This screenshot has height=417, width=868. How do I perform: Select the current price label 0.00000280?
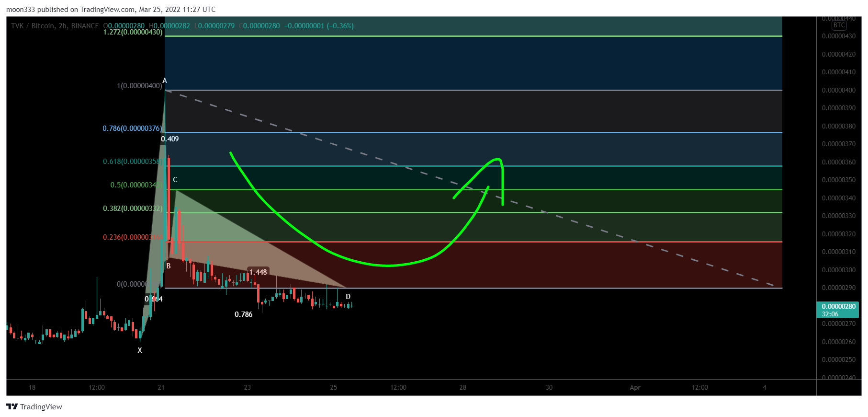point(838,306)
